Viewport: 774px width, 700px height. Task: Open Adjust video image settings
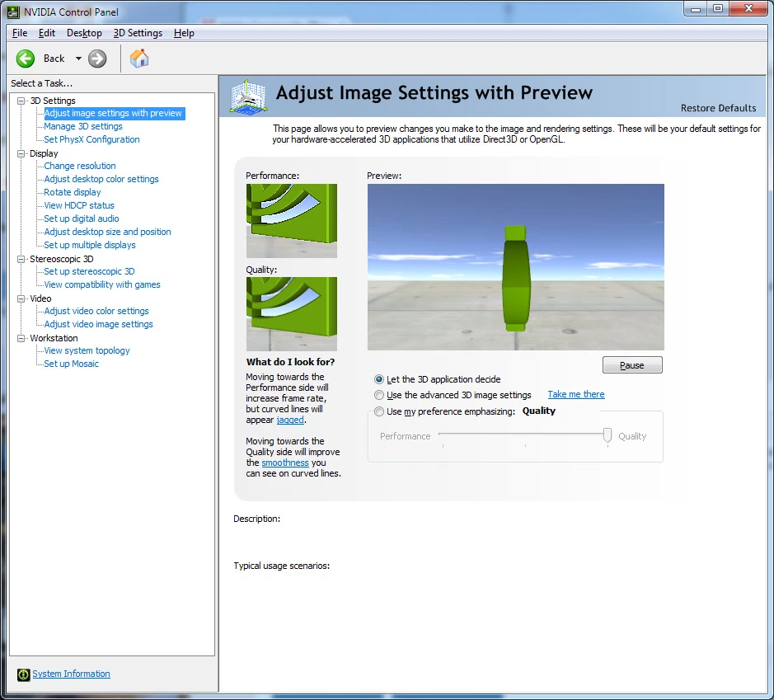pyautogui.click(x=99, y=324)
